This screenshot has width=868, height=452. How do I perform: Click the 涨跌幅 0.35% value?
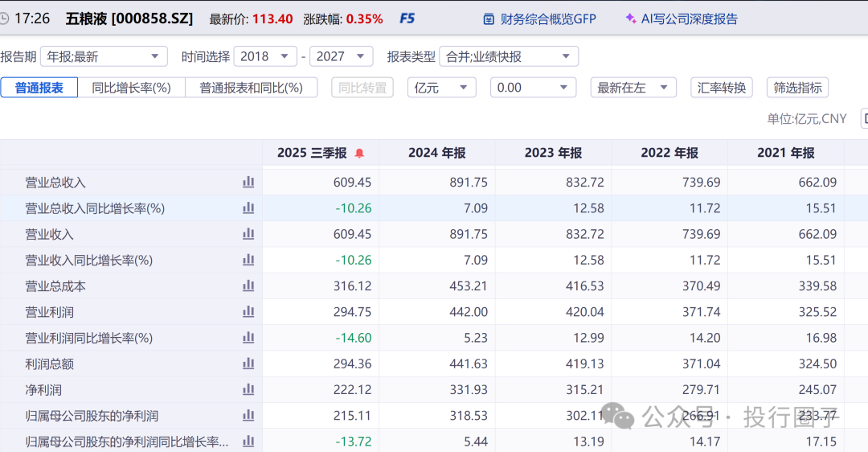click(364, 18)
